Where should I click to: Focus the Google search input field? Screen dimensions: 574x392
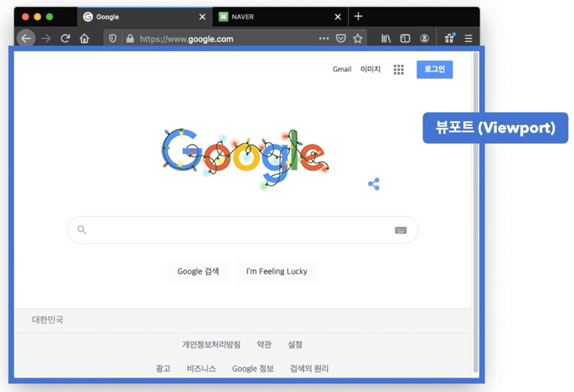[x=243, y=230]
